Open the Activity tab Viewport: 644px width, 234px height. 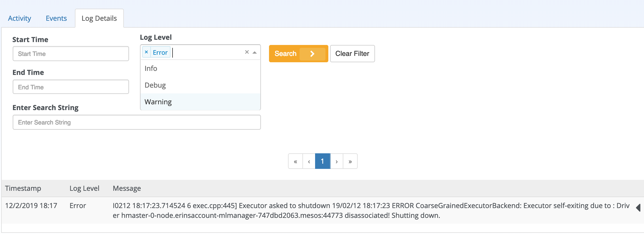coord(20,18)
